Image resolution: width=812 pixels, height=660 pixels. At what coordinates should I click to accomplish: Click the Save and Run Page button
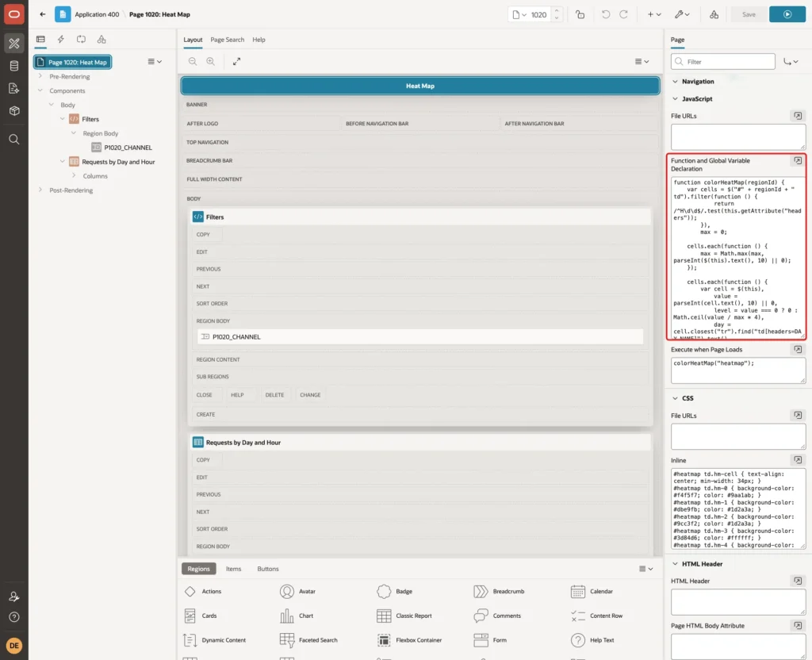pos(787,14)
